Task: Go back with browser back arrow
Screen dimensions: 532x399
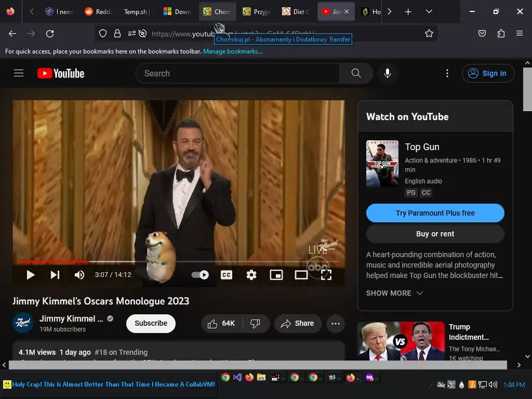Action: click(12, 34)
